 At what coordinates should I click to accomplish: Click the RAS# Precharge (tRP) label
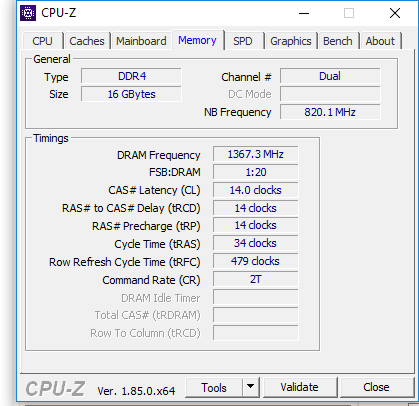(146, 226)
